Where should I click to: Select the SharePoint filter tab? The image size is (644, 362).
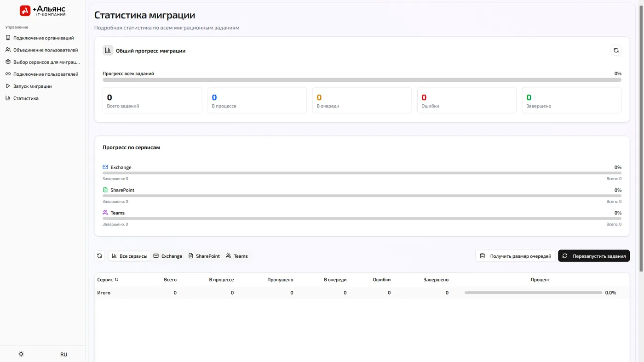click(x=204, y=256)
